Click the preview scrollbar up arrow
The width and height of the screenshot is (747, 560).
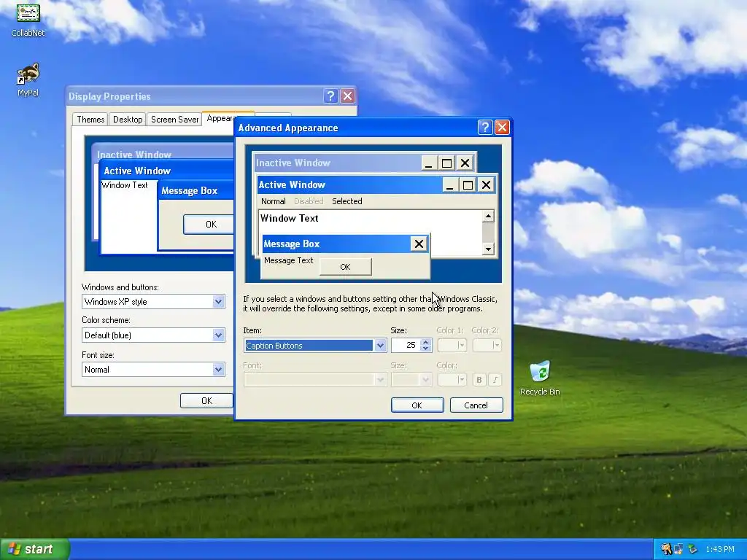(488, 217)
